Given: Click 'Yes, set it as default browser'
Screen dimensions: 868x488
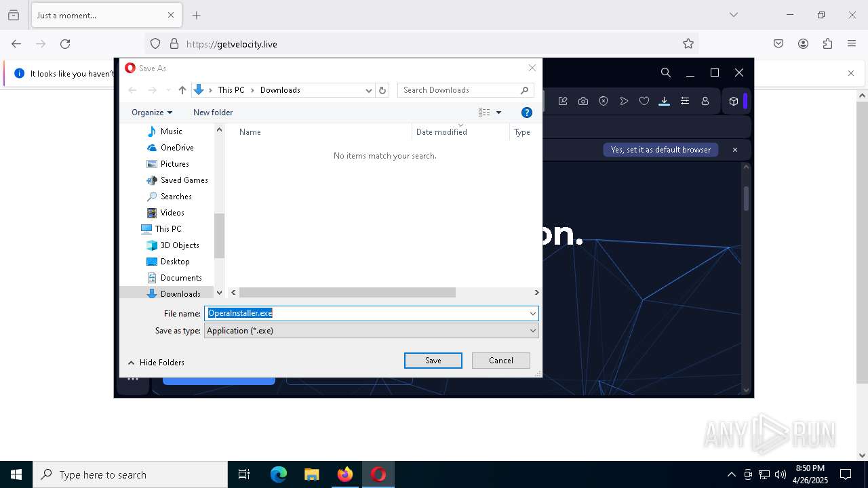Looking at the screenshot, I should click(x=660, y=150).
